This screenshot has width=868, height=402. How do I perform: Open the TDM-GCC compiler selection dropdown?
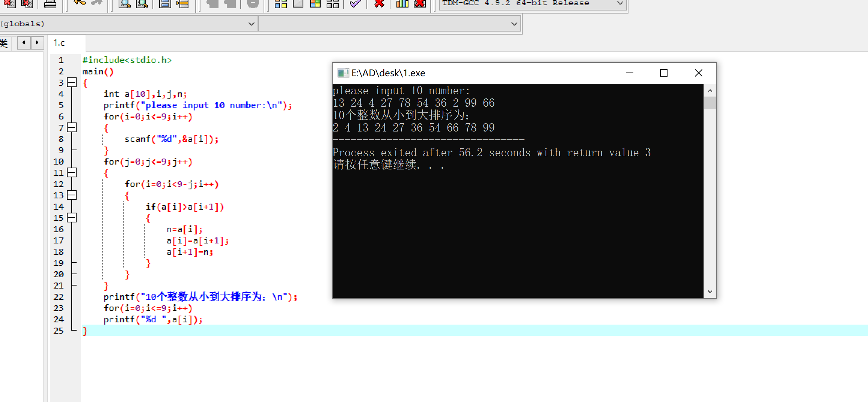tap(620, 4)
